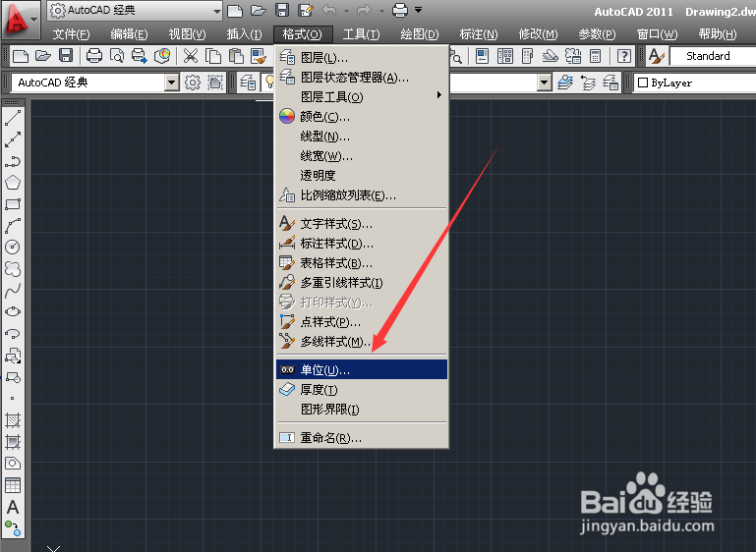Viewport: 756px width, 552px height.
Task: Choose 图形界限(I) menu entry
Action: coord(361,410)
